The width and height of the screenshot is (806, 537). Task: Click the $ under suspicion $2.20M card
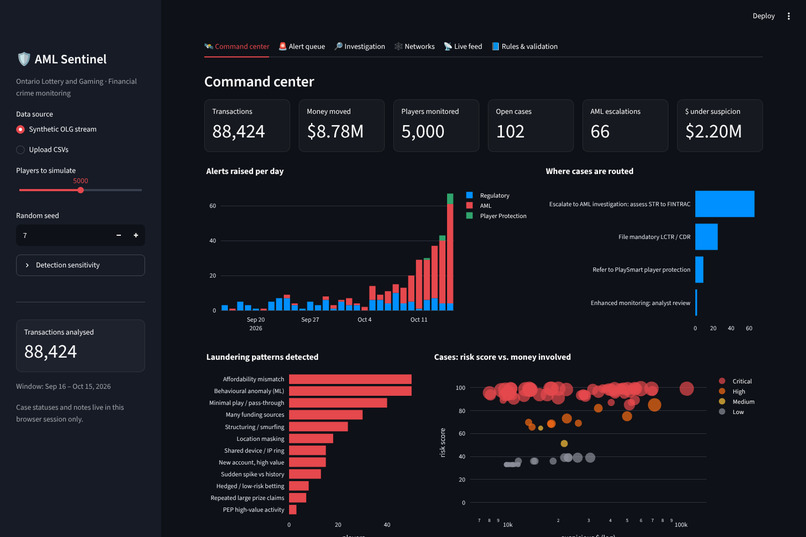720,125
